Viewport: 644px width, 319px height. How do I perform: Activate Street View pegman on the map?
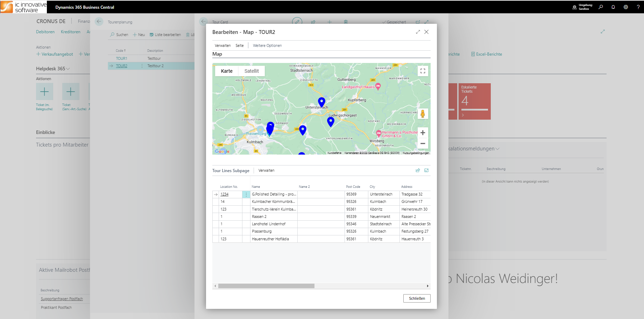point(423,114)
